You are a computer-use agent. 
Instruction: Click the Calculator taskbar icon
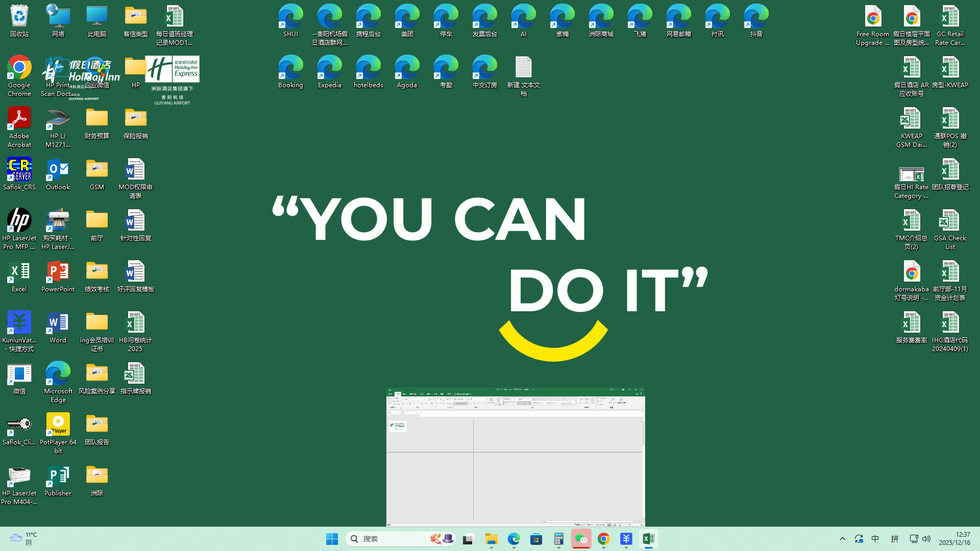pos(558,539)
